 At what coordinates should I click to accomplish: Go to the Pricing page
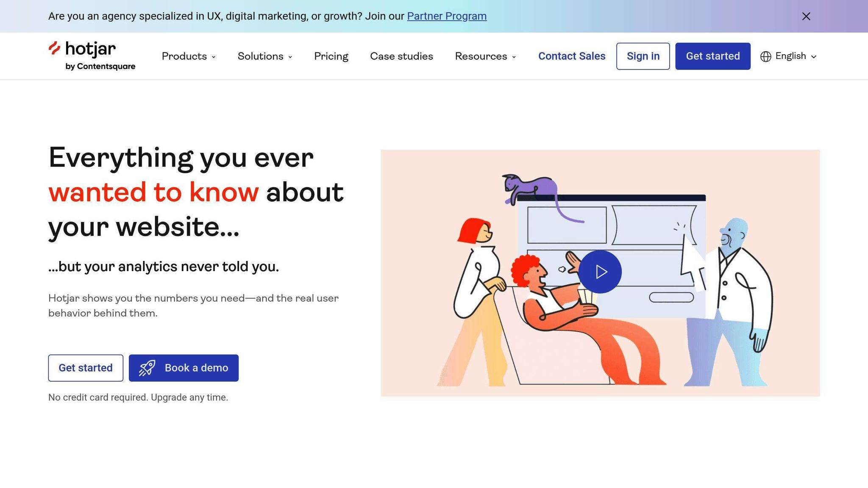pos(331,56)
